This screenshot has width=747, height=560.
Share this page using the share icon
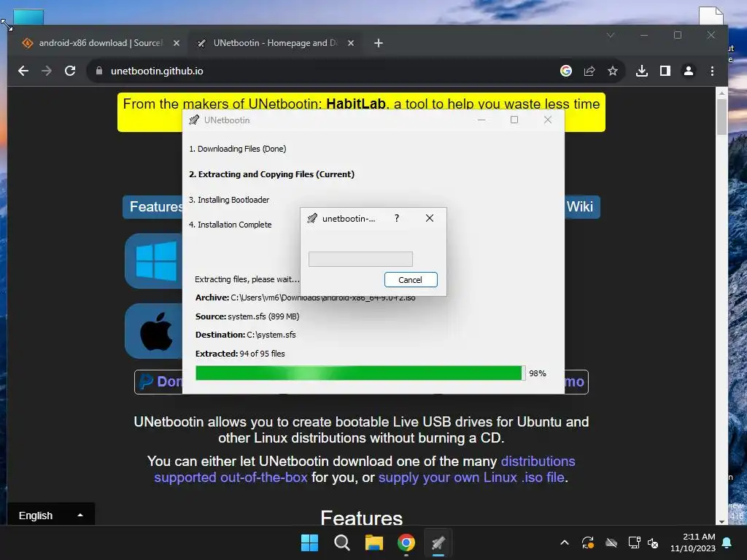589,71
